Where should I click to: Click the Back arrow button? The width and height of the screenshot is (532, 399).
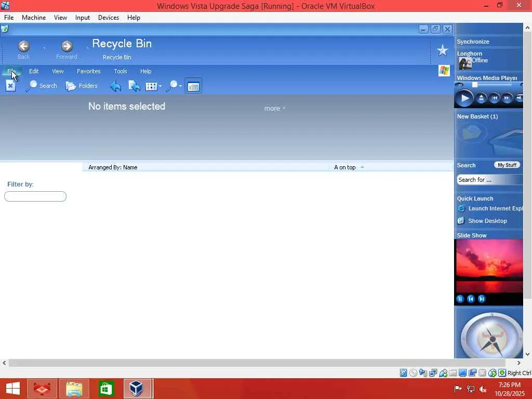click(24, 46)
